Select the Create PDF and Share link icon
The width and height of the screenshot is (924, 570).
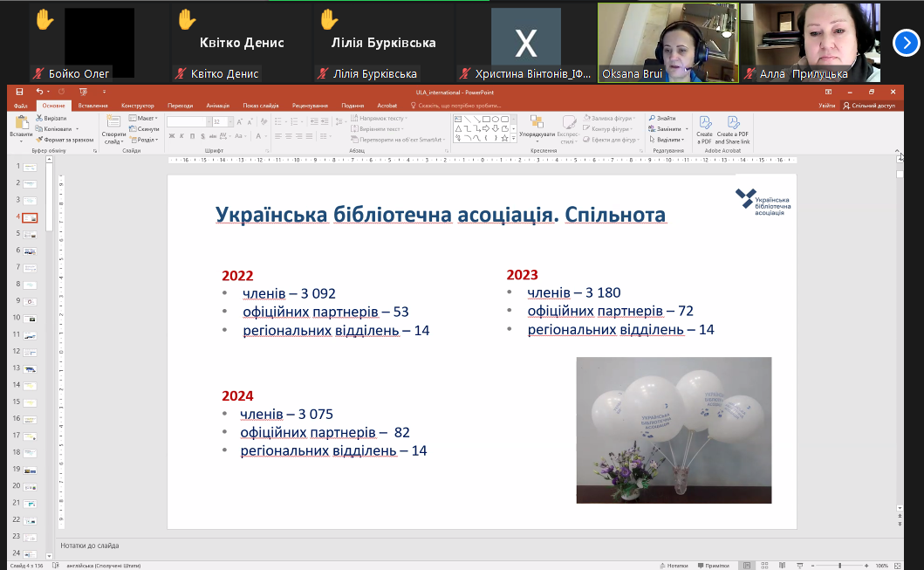[x=733, y=128]
